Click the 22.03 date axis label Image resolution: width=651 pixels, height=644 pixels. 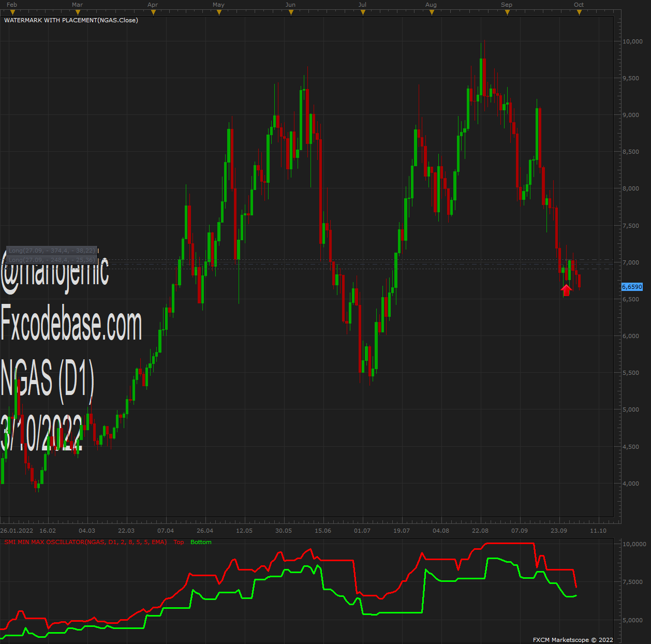coord(126,531)
